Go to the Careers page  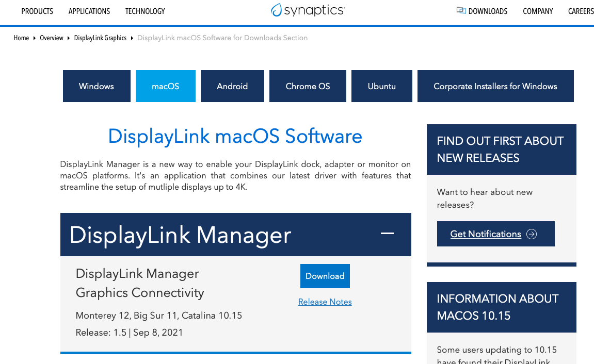click(581, 11)
